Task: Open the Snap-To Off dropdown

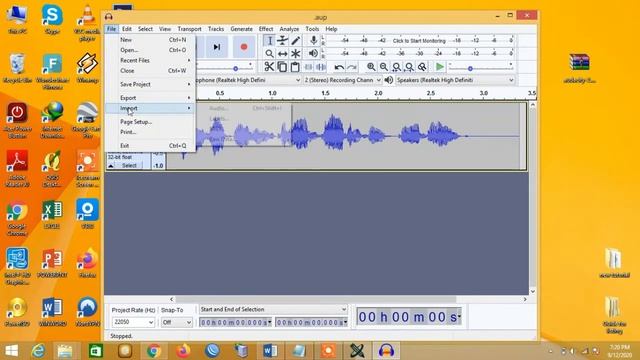Action: (x=176, y=322)
